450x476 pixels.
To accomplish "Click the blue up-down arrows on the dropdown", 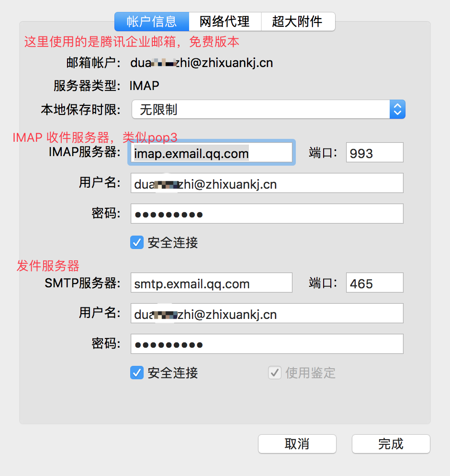I will click(x=397, y=109).
